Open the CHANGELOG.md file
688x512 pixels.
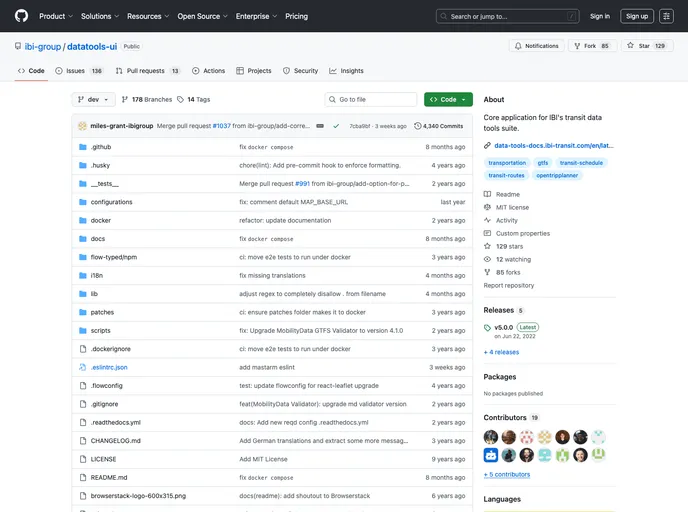click(115, 440)
